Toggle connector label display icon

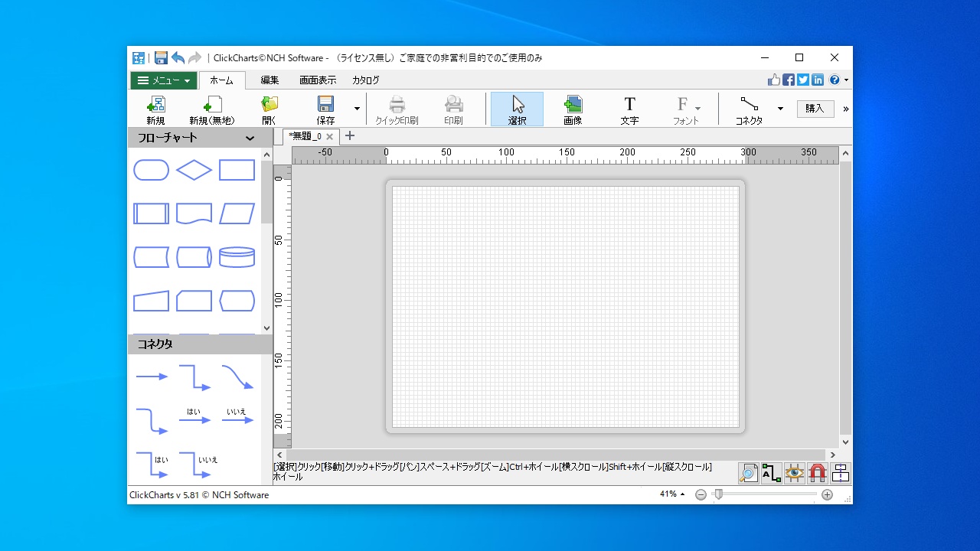[771, 473]
